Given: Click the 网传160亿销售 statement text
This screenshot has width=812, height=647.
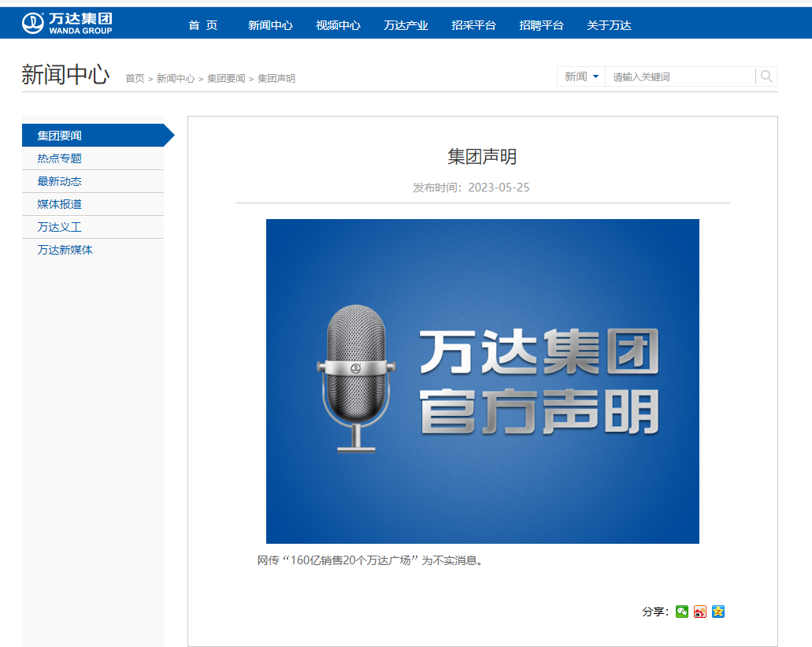Looking at the screenshot, I should tap(371, 560).
